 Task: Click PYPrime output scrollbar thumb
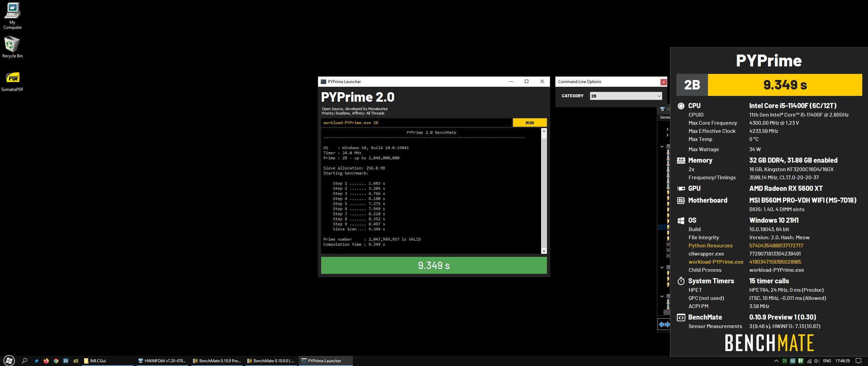(544, 193)
